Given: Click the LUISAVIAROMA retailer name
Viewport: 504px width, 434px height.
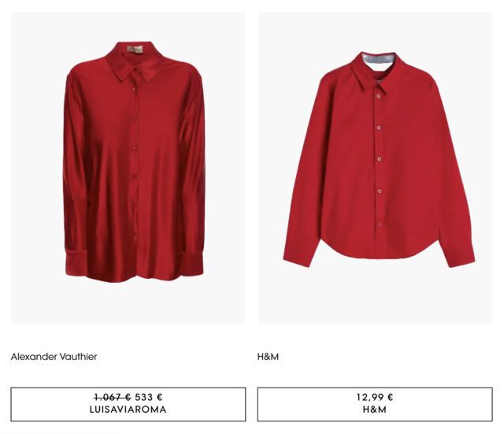Looking at the screenshot, I should tap(128, 410).
